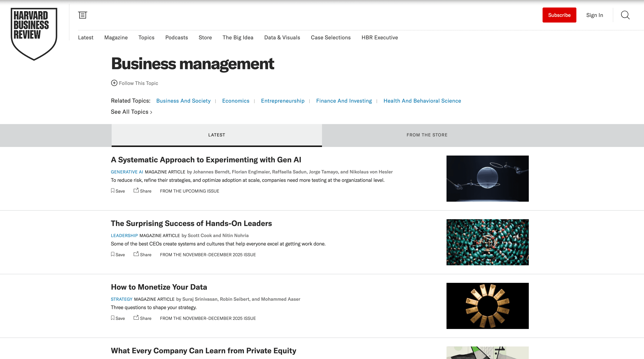Click share icon for Monetize Your Data article

tap(136, 318)
